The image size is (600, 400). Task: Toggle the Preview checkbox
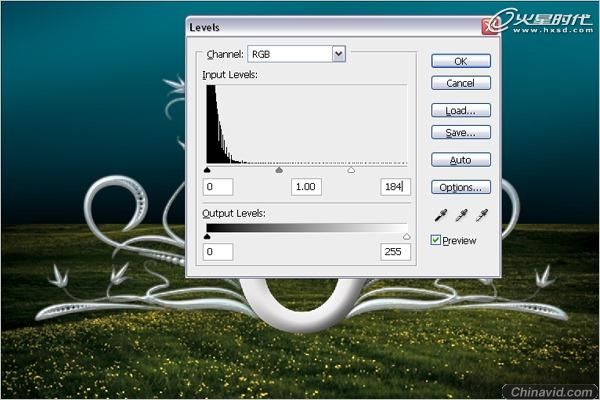click(435, 240)
